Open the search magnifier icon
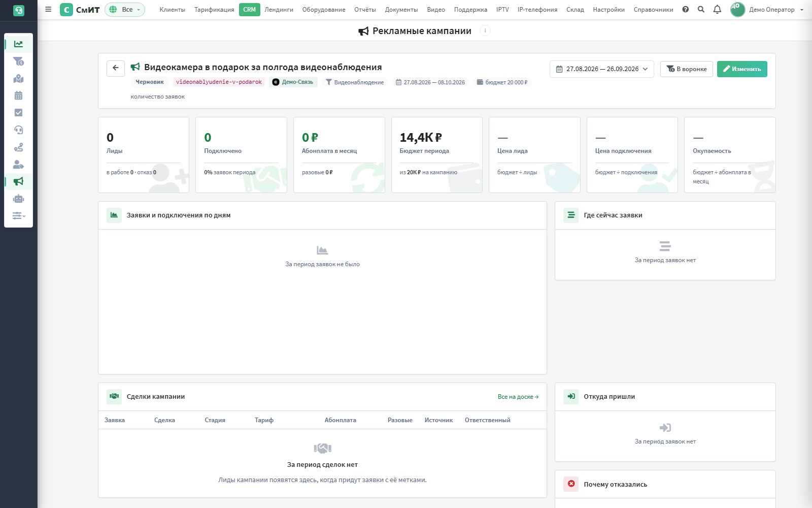 click(x=701, y=9)
